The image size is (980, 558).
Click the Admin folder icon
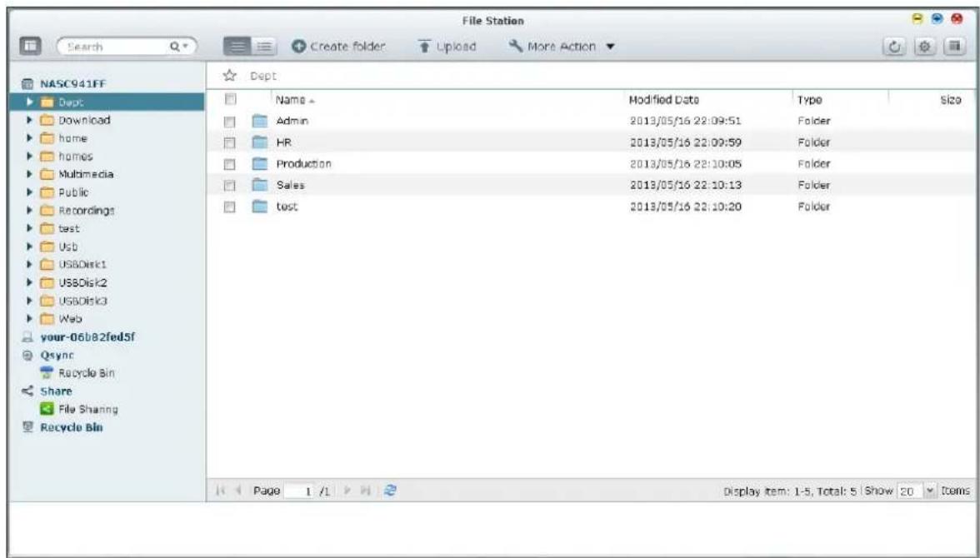pos(259,122)
